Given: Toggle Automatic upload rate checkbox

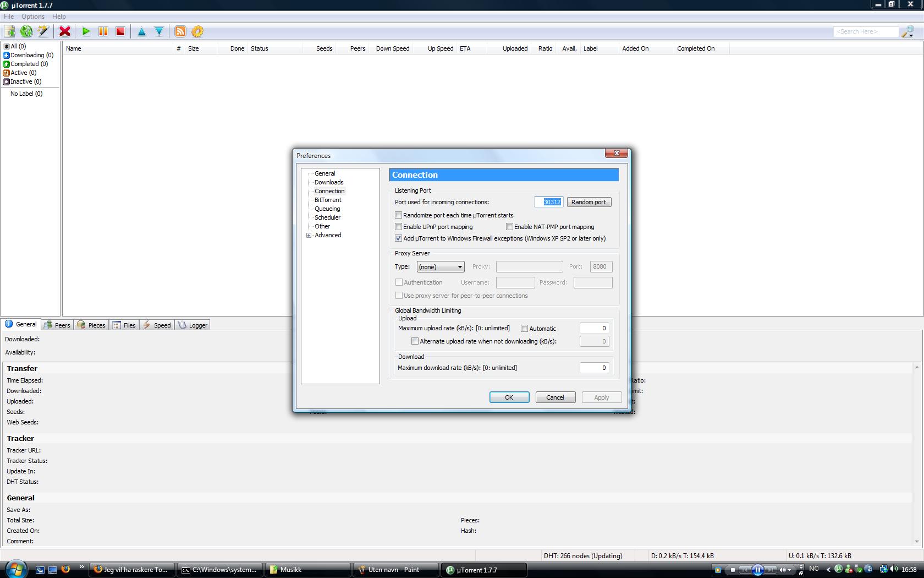Looking at the screenshot, I should [x=525, y=329].
